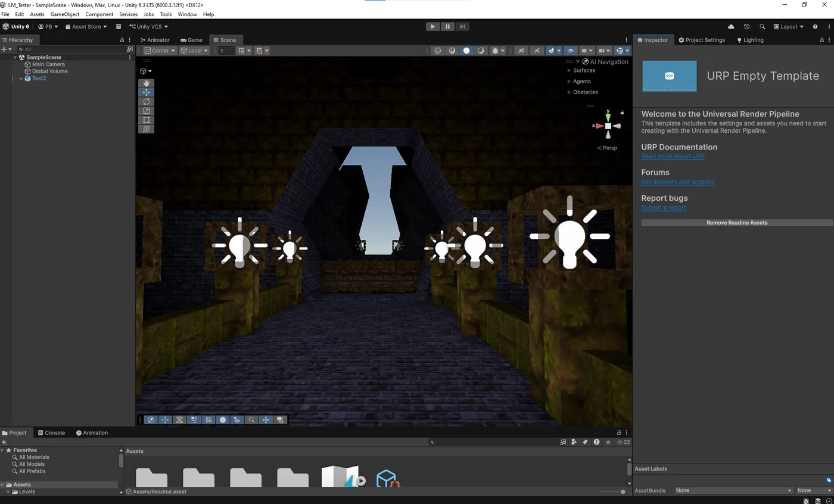Switch to the Console tab
This screenshot has height=504, width=834.
click(x=51, y=433)
